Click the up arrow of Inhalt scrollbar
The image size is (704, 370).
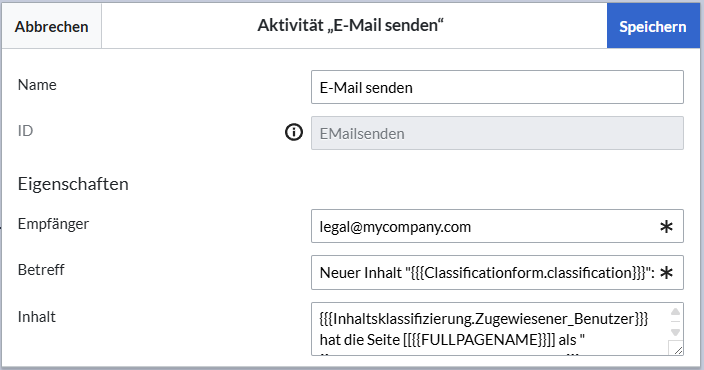(x=675, y=312)
